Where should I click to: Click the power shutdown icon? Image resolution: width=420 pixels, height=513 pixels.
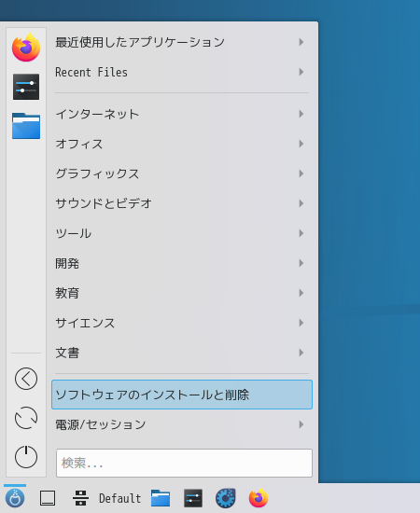coord(26,457)
